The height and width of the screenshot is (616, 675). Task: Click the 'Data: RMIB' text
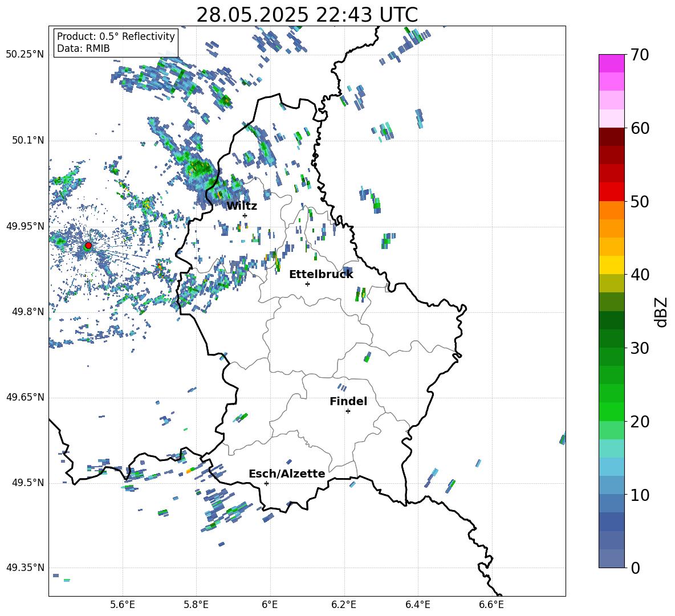(x=83, y=48)
